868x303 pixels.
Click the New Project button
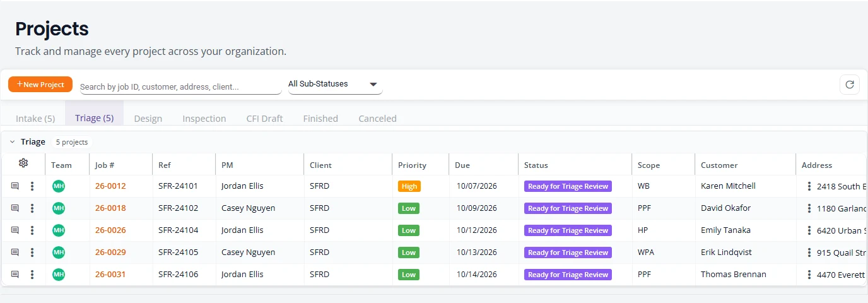(x=40, y=85)
